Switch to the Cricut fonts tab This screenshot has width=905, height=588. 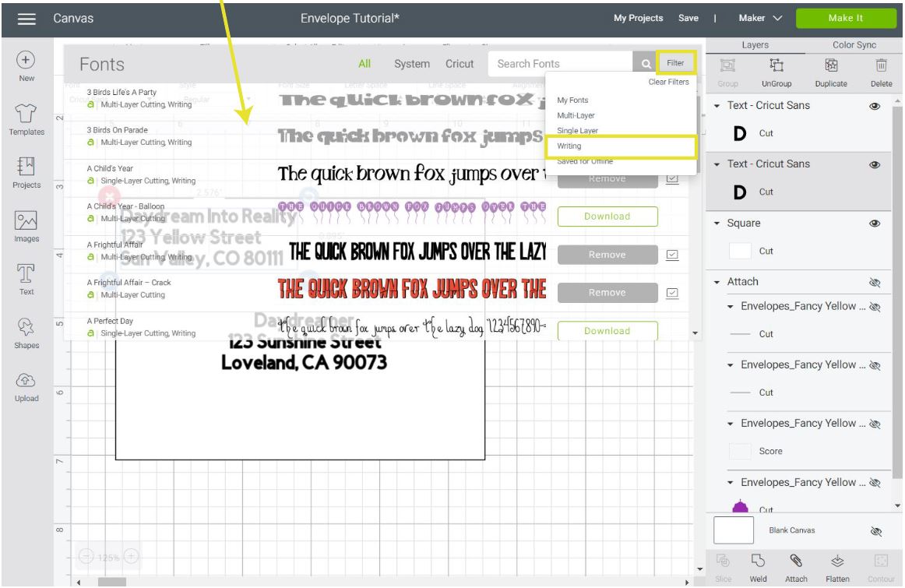(459, 64)
